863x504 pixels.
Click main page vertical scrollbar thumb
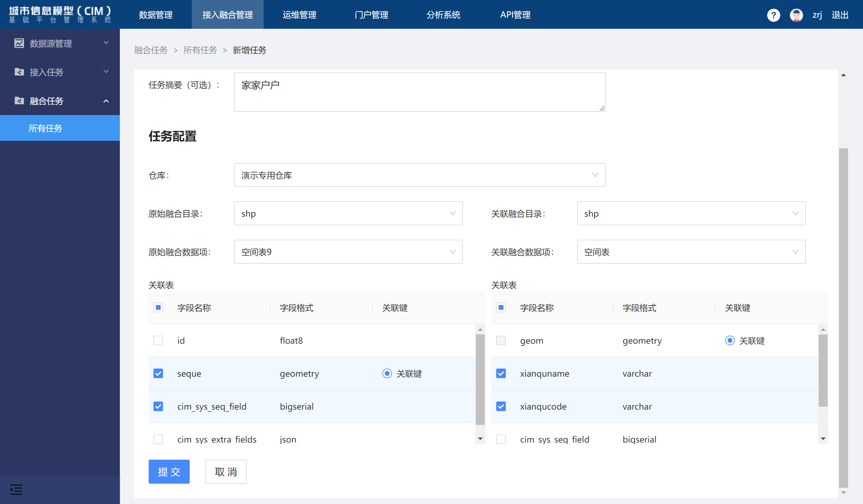tap(843, 317)
